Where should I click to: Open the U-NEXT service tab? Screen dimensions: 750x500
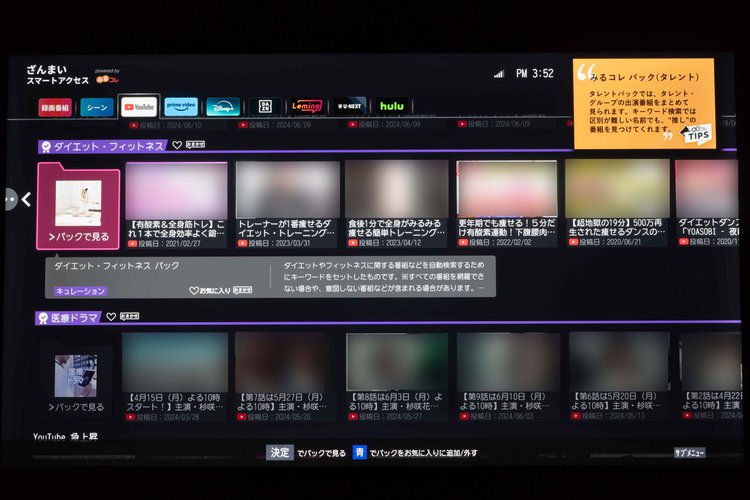350,106
